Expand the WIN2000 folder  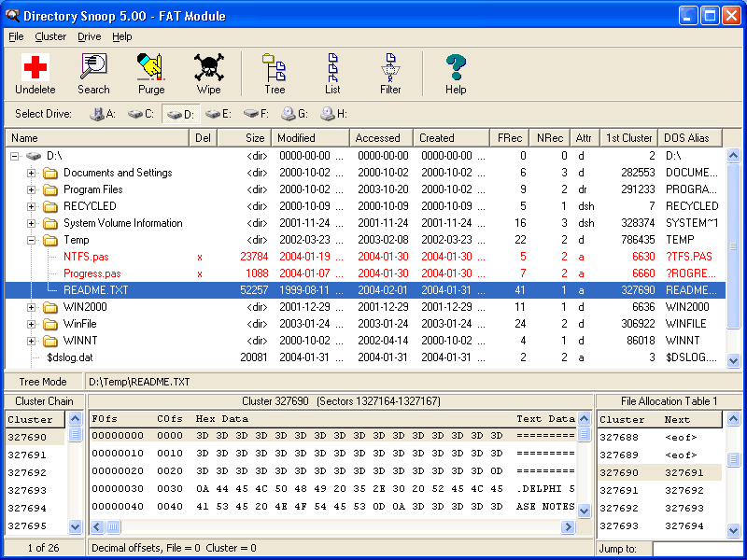point(31,307)
